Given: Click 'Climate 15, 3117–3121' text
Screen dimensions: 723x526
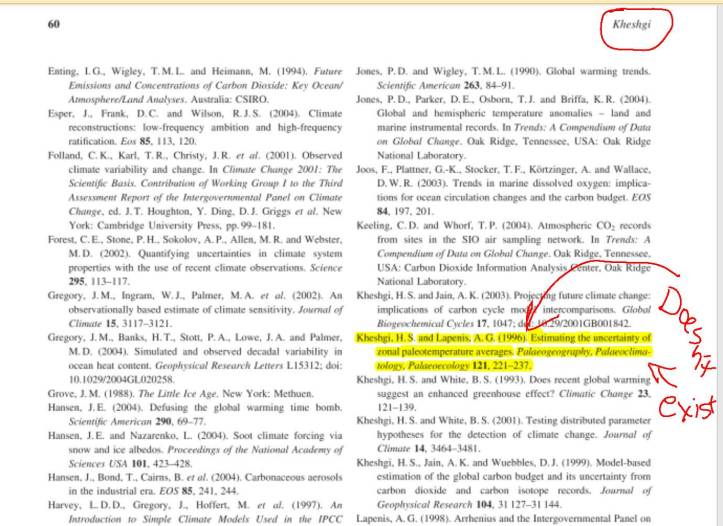Looking at the screenshot, I should click(120, 324).
